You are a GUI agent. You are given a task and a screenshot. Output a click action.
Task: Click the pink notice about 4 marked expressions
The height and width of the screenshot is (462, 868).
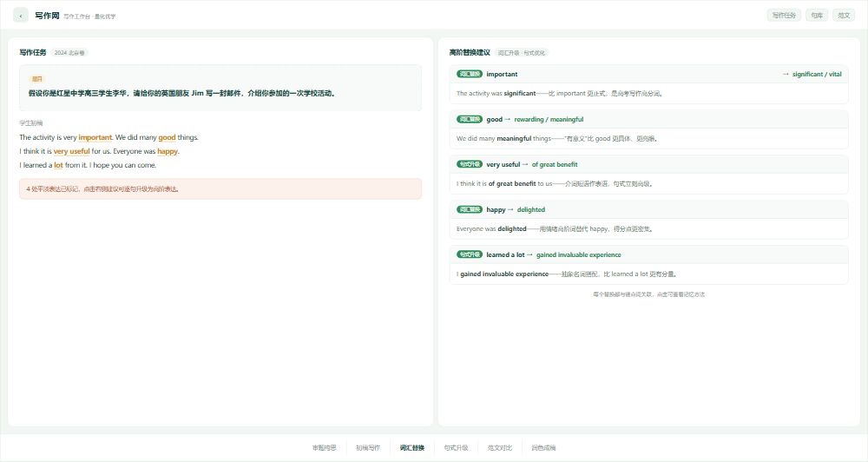220,189
